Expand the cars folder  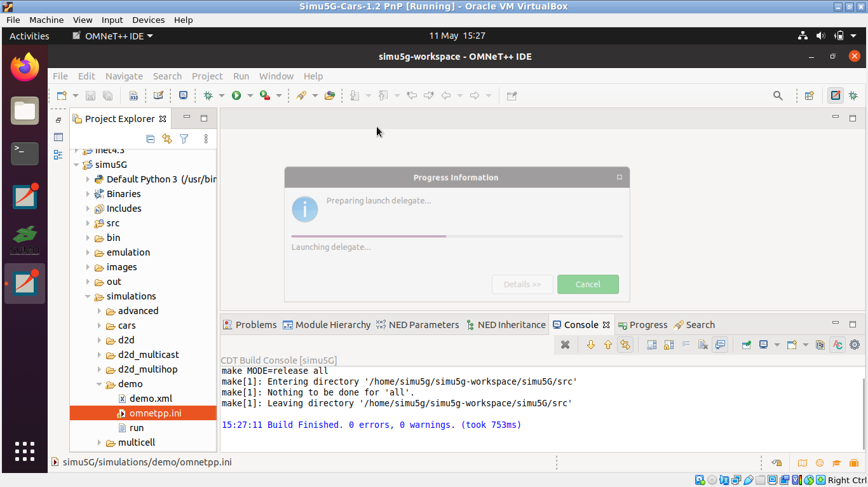[100, 326]
